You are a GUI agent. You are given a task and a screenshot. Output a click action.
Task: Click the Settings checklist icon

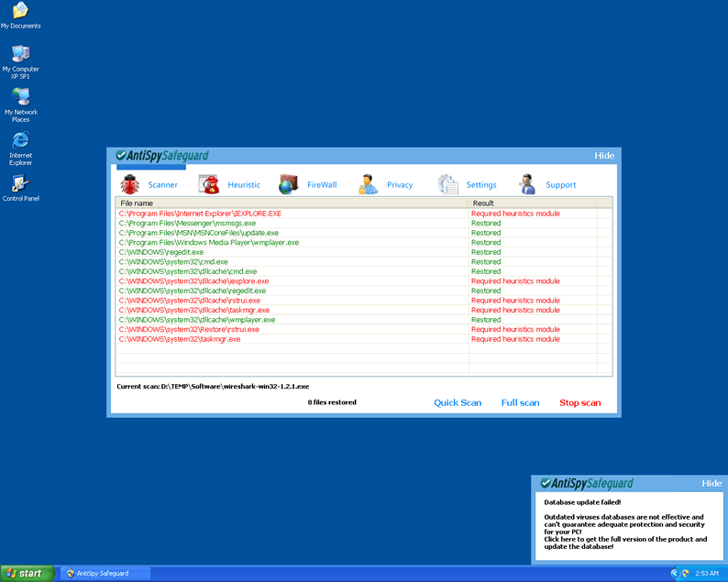point(448,184)
